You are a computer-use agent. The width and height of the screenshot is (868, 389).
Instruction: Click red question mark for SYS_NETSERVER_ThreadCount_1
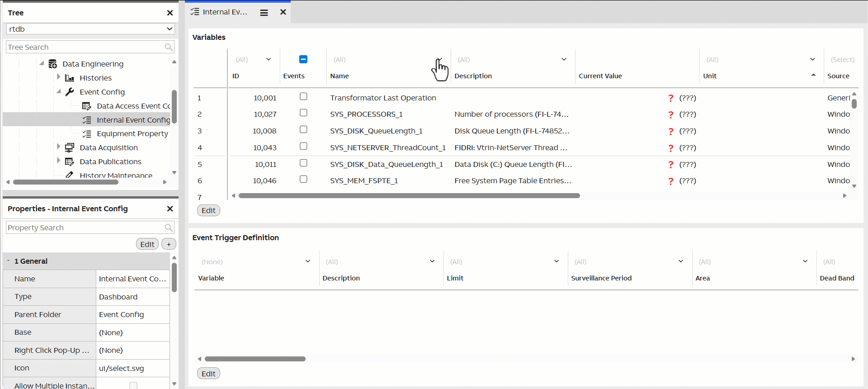671,148
